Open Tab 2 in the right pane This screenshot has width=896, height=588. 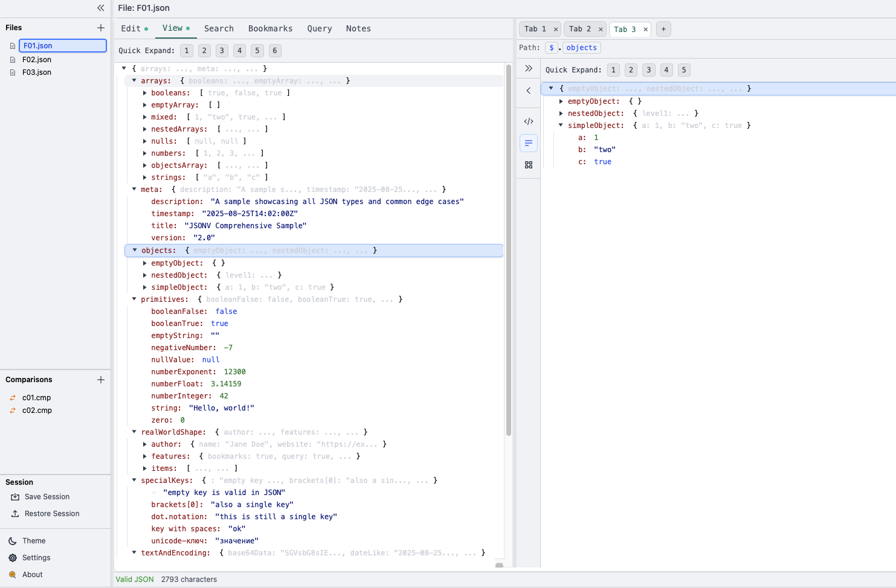(578, 28)
